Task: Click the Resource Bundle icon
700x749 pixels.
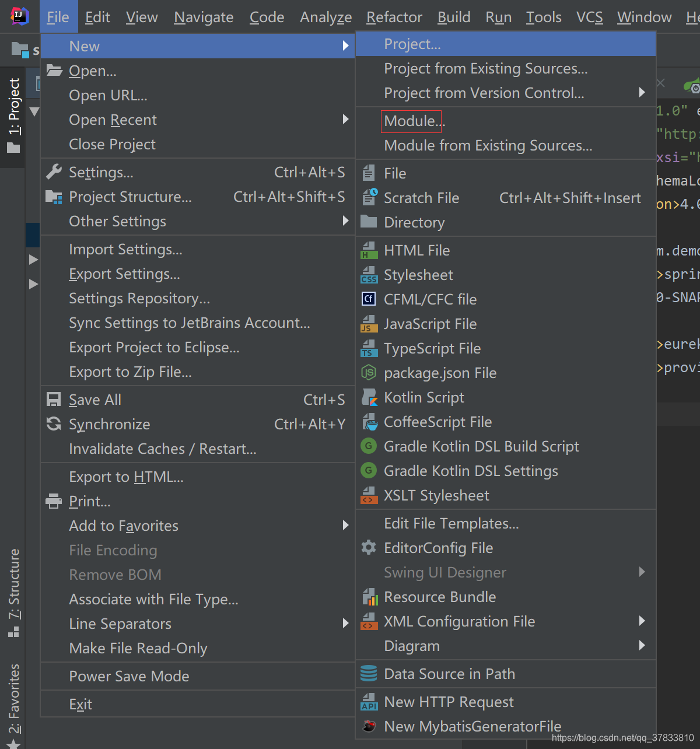Action: pos(369,597)
